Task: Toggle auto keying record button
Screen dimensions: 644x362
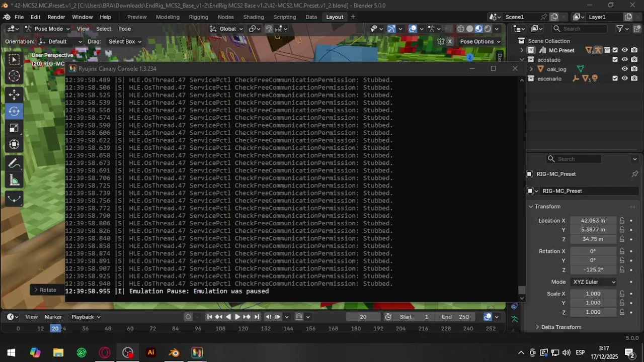Action: (x=188, y=317)
